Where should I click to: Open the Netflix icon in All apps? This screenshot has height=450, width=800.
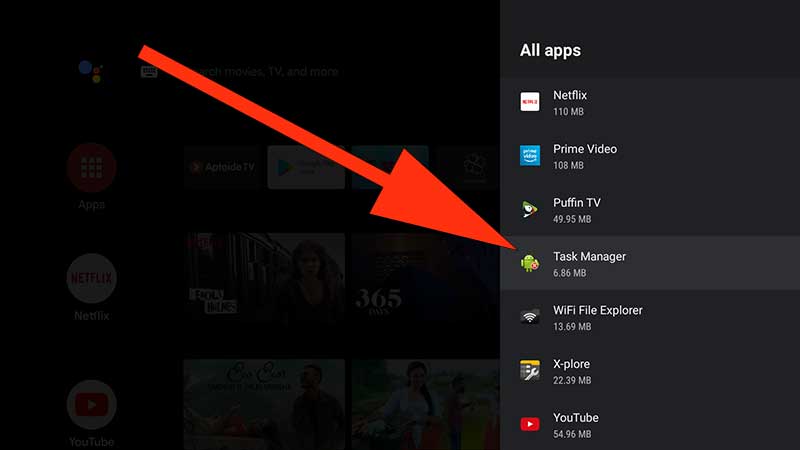point(530,102)
